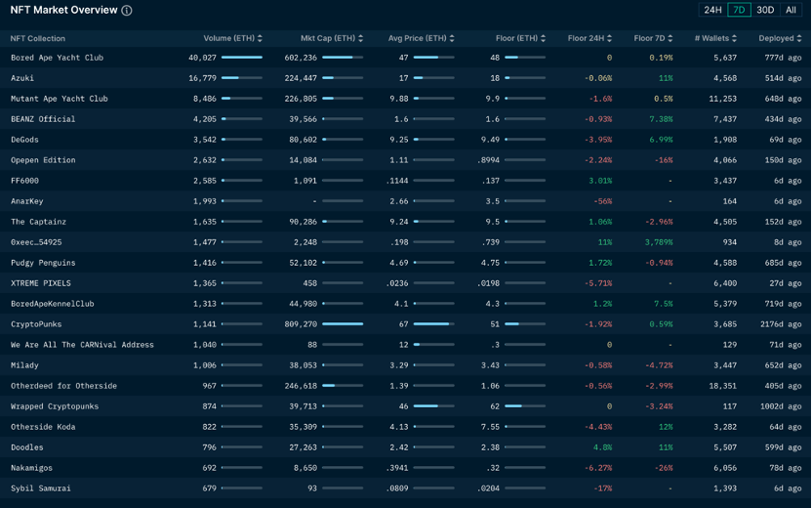Sort by Floor (ETH) column arrows
Viewport: 812px width, 508px height.
544,39
